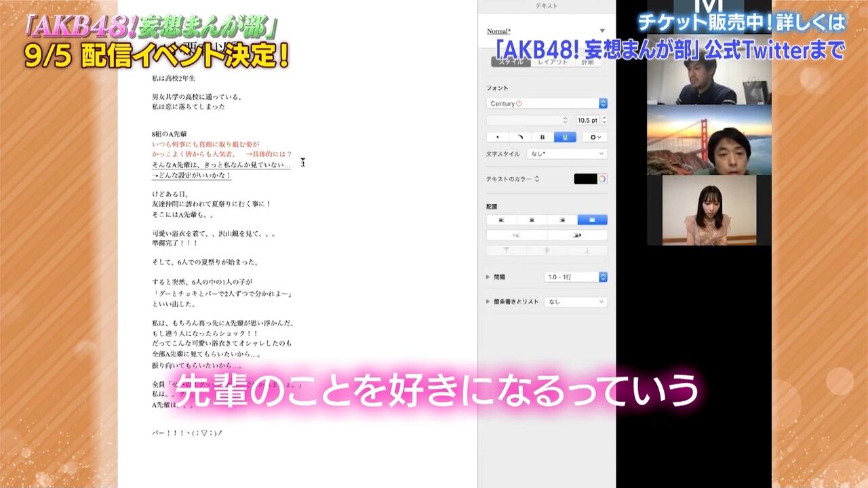Screen dimensions: 868x488
Task: Click the document line 私は高校2年生
Action: pos(175,78)
